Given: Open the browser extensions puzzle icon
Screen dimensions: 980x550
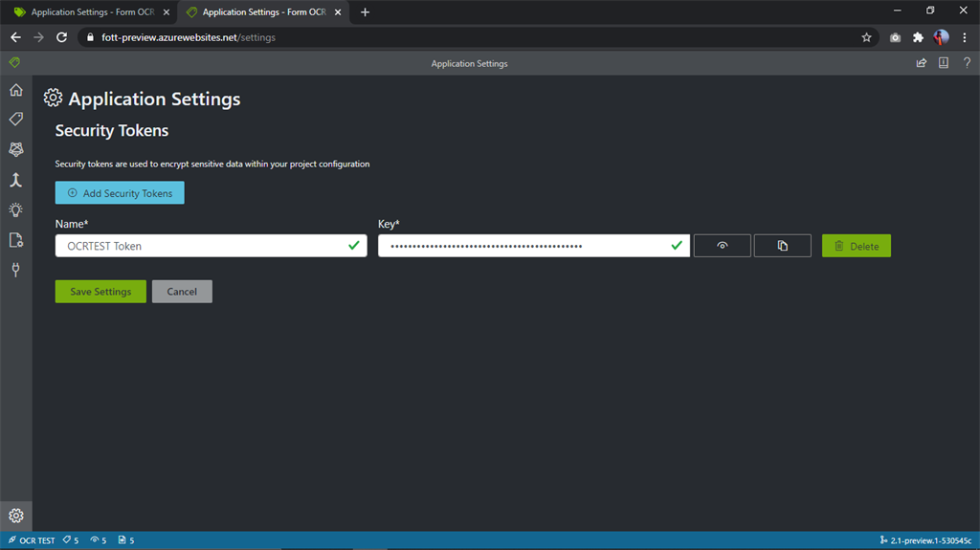Looking at the screenshot, I should point(918,37).
